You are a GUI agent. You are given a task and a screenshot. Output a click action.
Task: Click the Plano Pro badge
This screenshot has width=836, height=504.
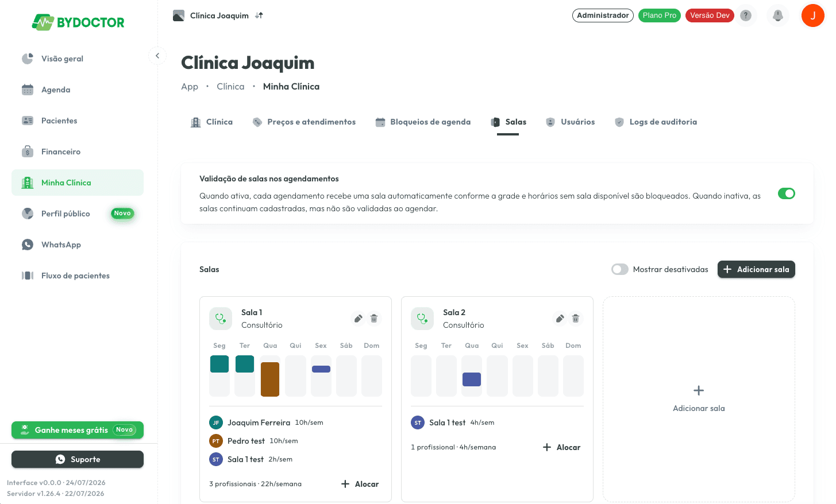(x=660, y=15)
